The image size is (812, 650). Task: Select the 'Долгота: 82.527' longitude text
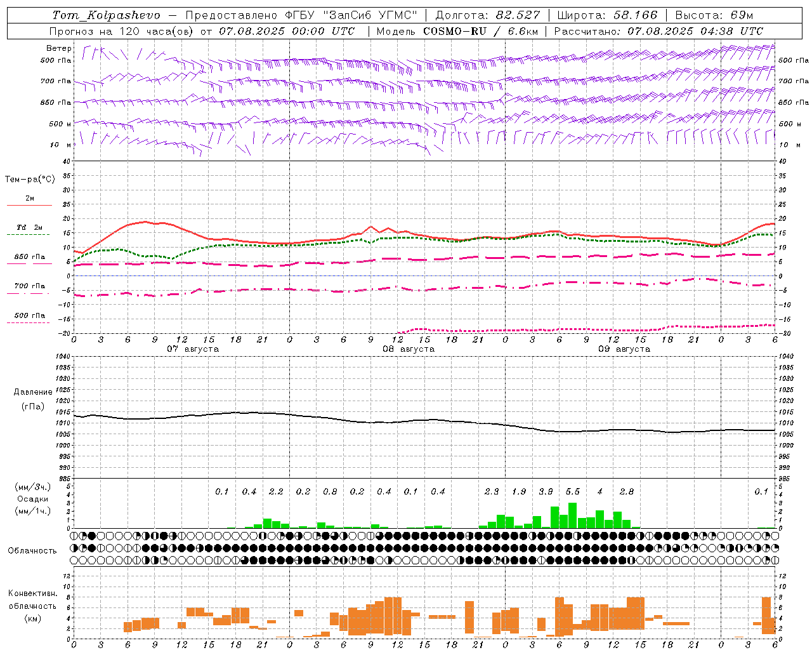[x=488, y=15]
